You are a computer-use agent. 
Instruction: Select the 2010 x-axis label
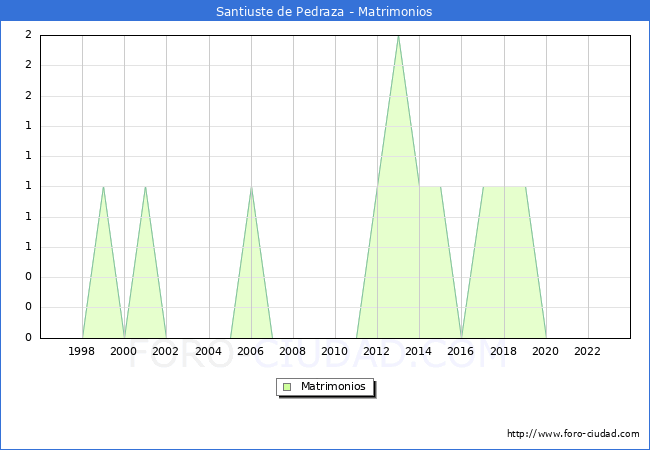pos(335,351)
